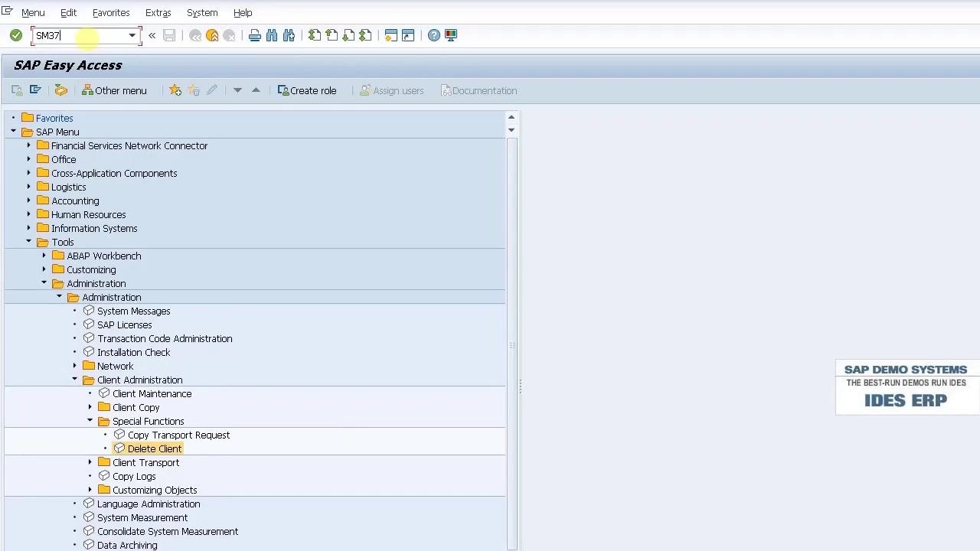
Task: Expand the Client Transport node
Action: coord(90,462)
